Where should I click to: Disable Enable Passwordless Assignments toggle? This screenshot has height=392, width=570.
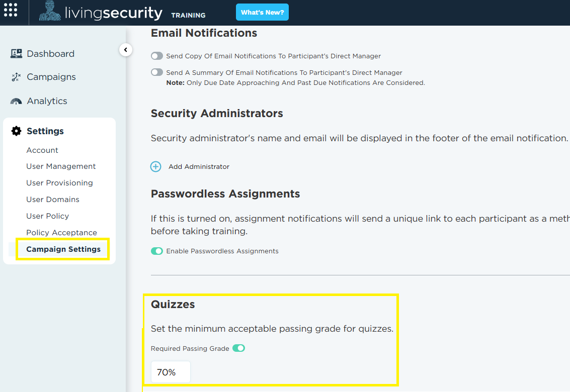tap(157, 251)
